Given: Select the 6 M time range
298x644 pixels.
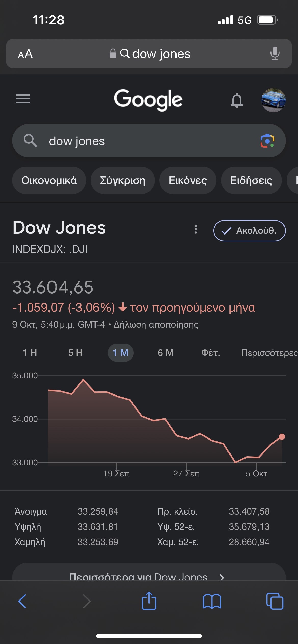Looking at the screenshot, I should pyautogui.click(x=166, y=353).
